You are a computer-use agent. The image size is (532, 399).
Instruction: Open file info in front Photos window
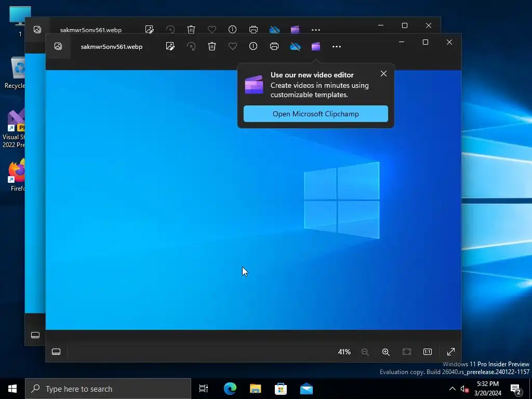coord(254,46)
